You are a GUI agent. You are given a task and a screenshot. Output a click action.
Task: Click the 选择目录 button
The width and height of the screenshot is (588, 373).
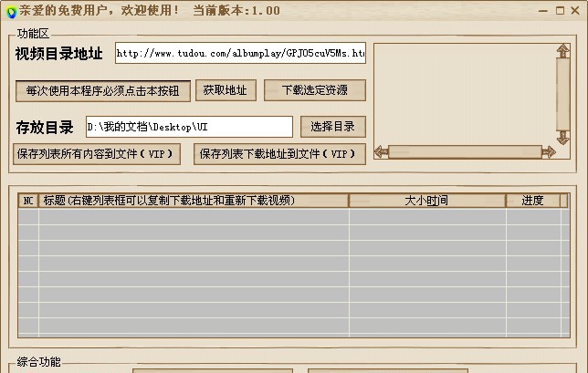[333, 127]
